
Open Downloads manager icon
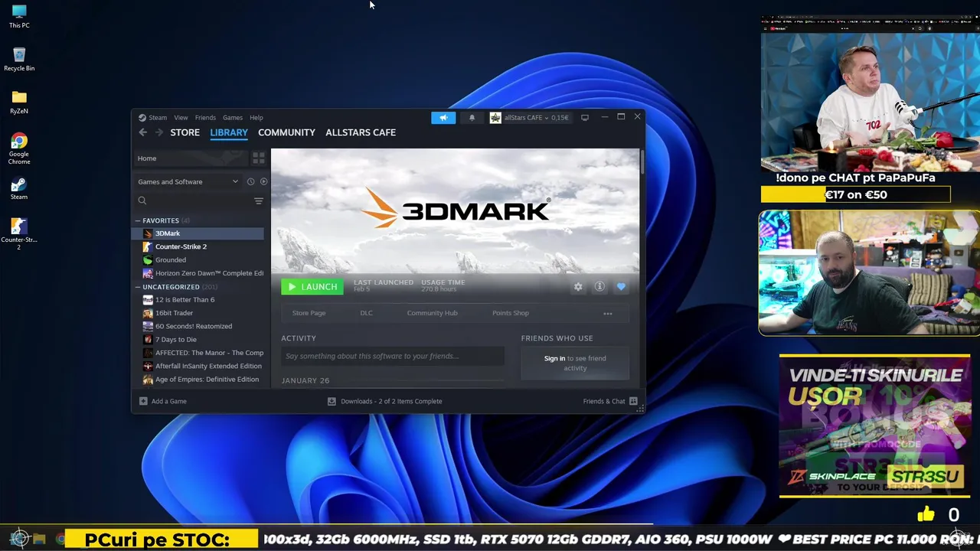332,401
